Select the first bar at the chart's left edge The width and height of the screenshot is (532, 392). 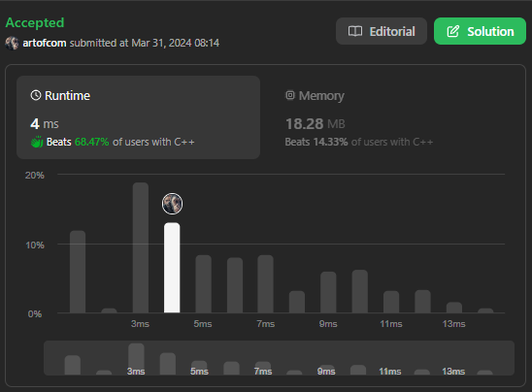point(78,272)
